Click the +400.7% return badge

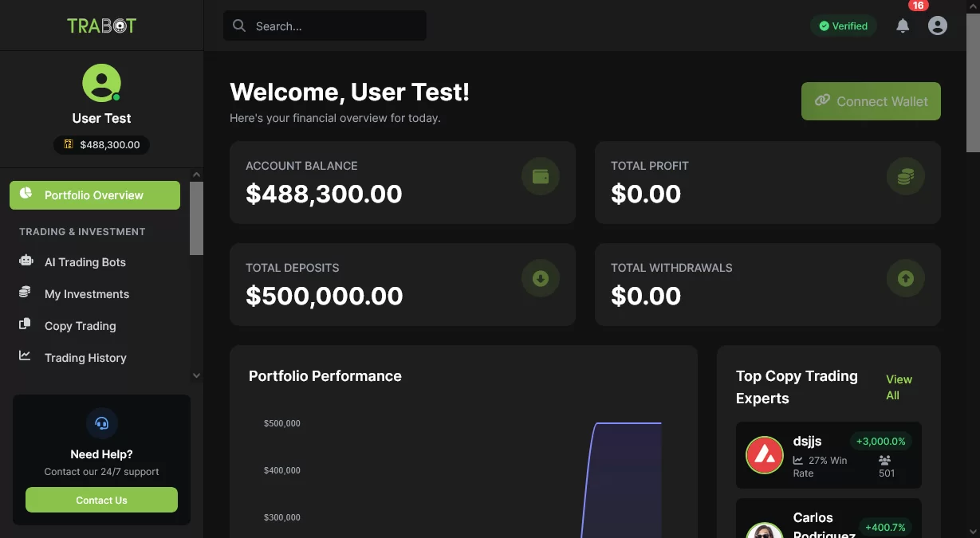point(885,527)
